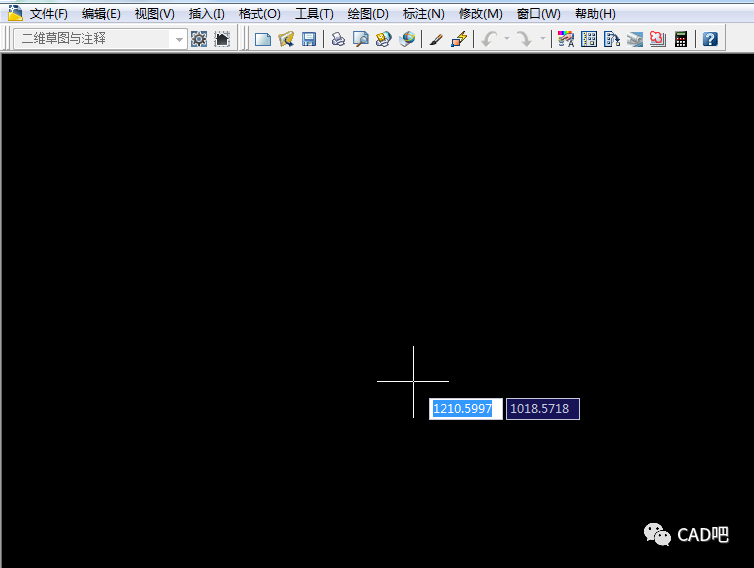Image resolution: width=754 pixels, height=568 pixels.
Task: Click the Redo arrow icon
Action: point(524,39)
